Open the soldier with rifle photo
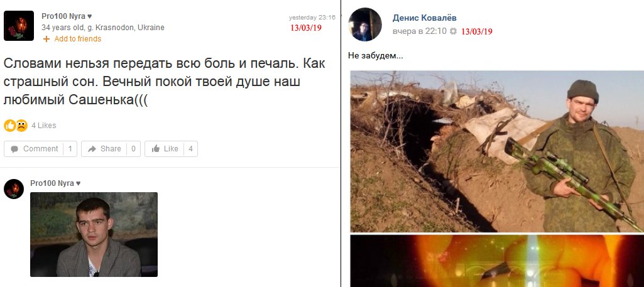This screenshot has width=644, height=287. [497, 151]
